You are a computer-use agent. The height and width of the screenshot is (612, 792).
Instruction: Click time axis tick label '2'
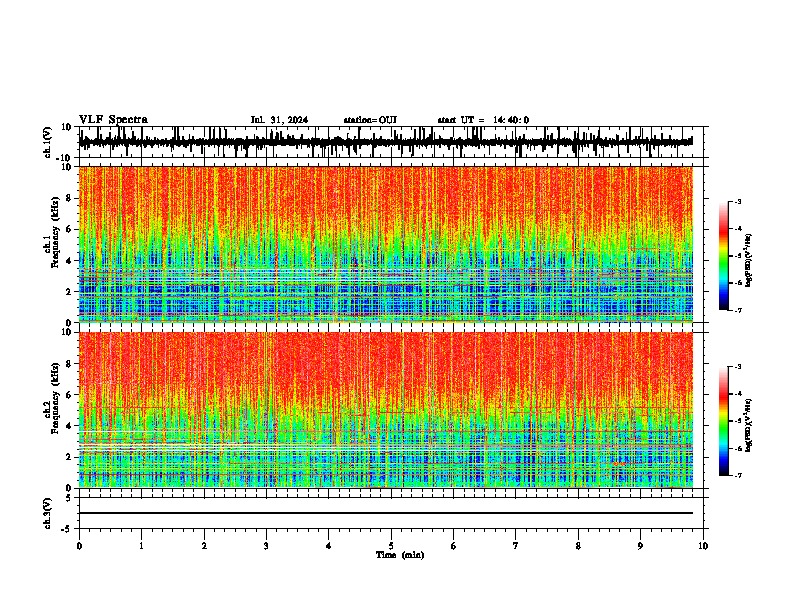(204, 546)
